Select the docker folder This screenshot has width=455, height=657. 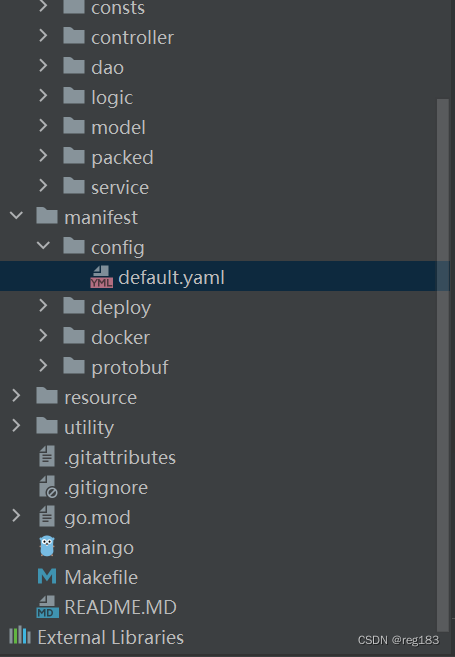tap(120, 338)
